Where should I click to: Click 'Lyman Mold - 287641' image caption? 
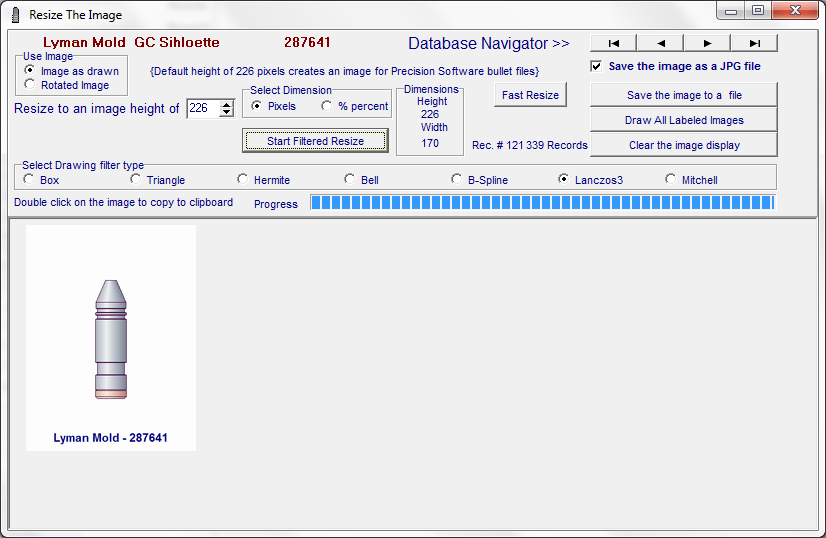point(111,437)
